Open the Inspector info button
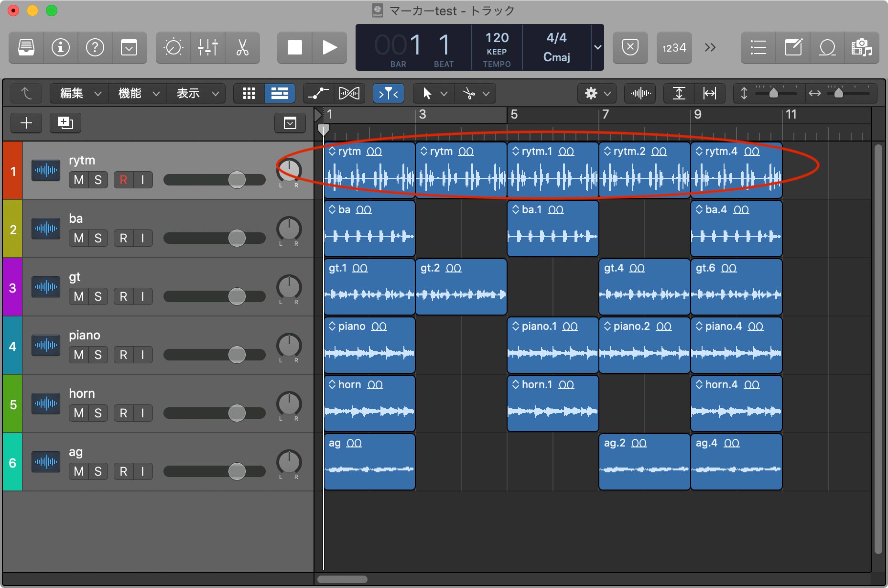Viewport: 888px width, 588px height. 61,48
